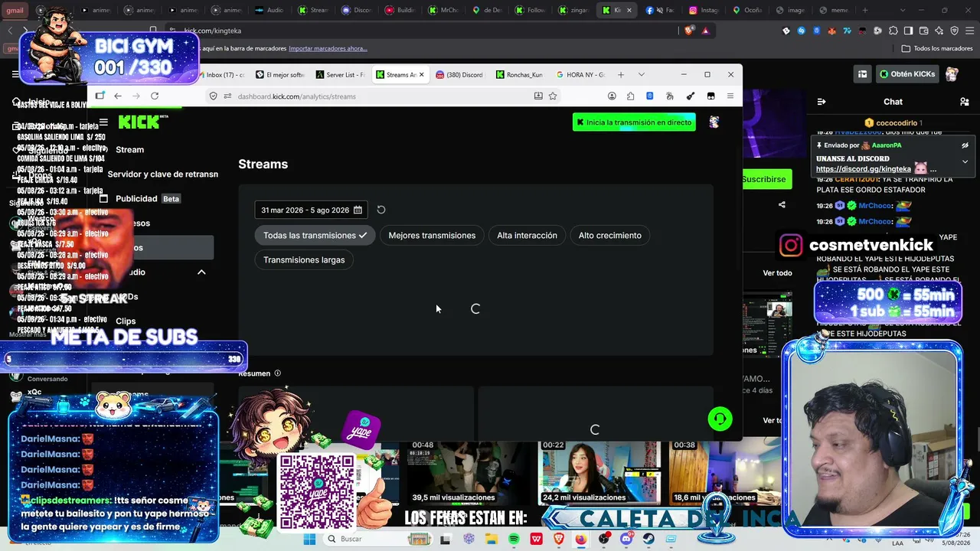Open a new tab in the dashboard browser
This screenshot has width=980, height=551.
(x=621, y=74)
